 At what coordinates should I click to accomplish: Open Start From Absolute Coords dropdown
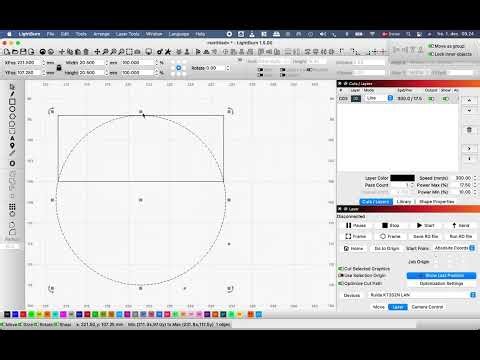point(455,248)
